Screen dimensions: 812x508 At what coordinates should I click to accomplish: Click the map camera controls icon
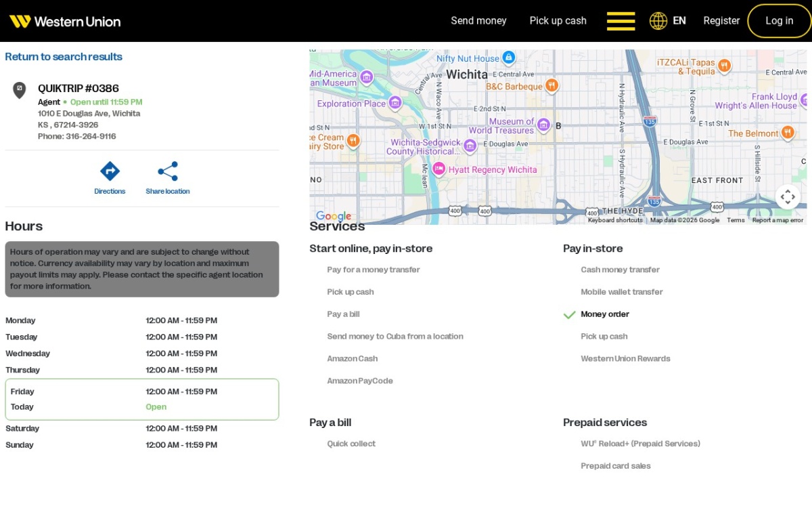pos(788,197)
